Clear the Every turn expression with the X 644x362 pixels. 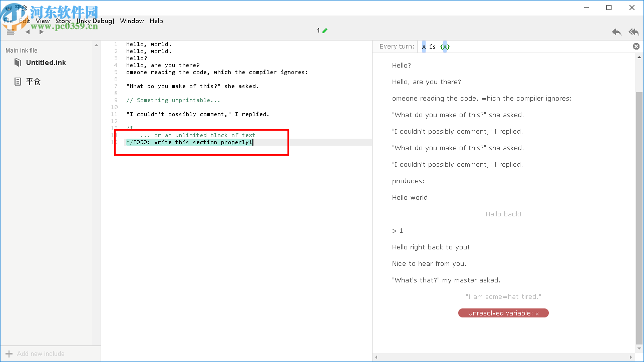click(x=636, y=47)
